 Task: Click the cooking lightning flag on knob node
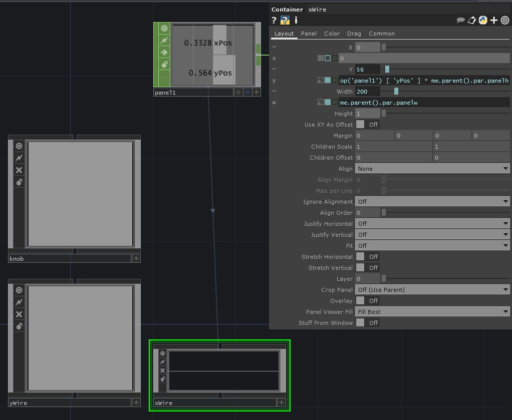[19, 158]
